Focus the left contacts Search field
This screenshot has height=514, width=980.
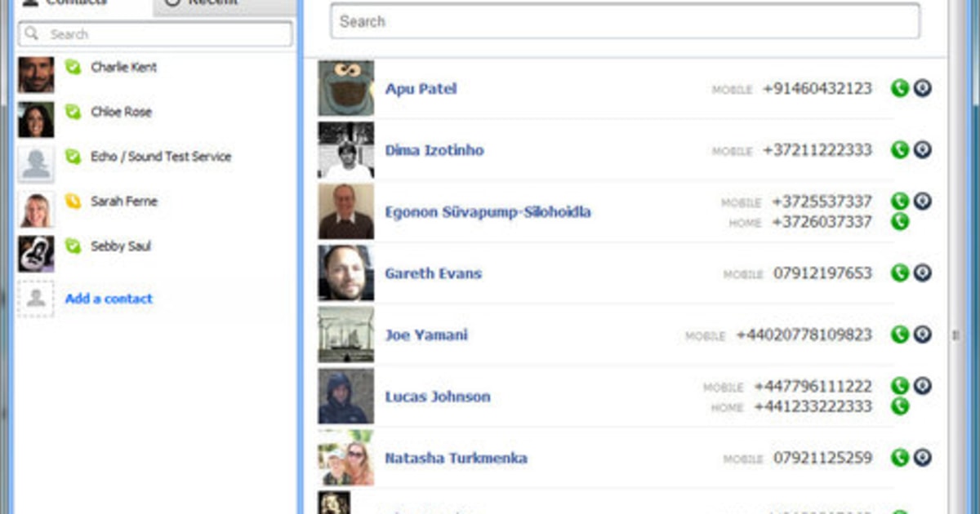tap(155, 34)
